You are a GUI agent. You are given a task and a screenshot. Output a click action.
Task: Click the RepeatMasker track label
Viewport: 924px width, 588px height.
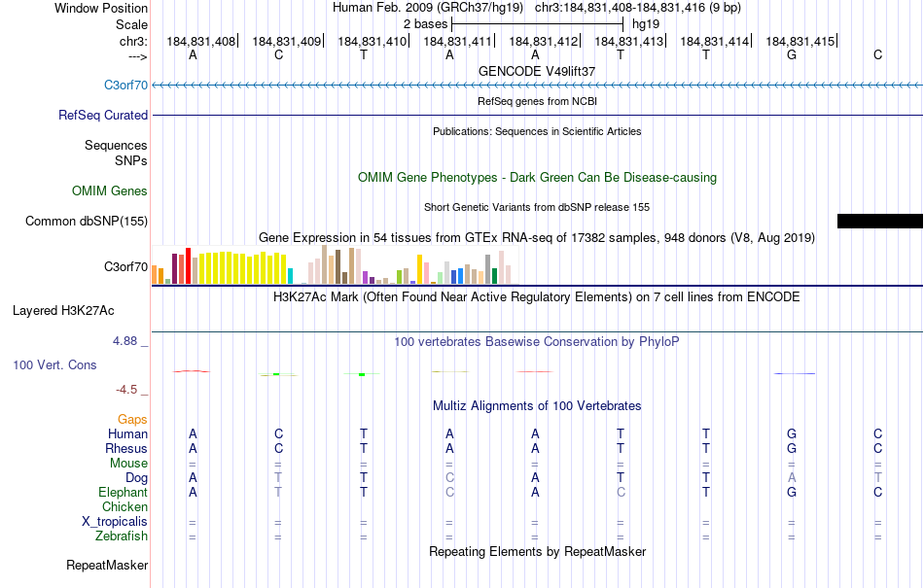coord(107,565)
